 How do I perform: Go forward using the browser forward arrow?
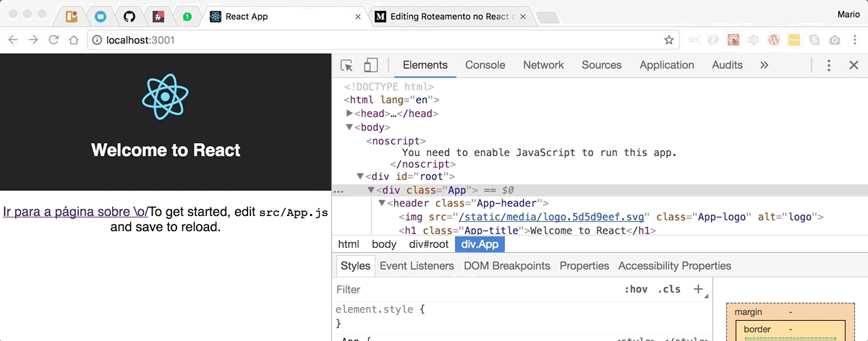pyautogui.click(x=33, y=40)
